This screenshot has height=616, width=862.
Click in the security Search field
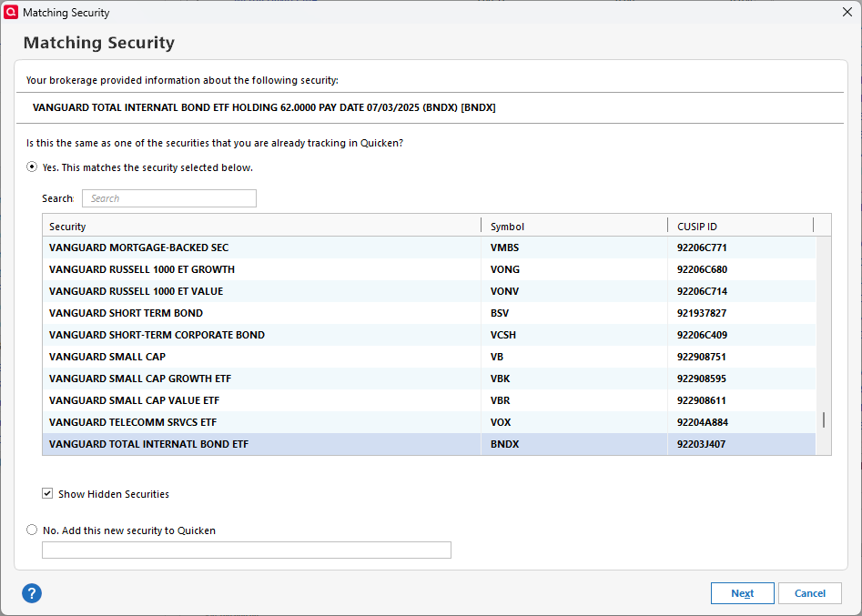(x=169, y=198)
